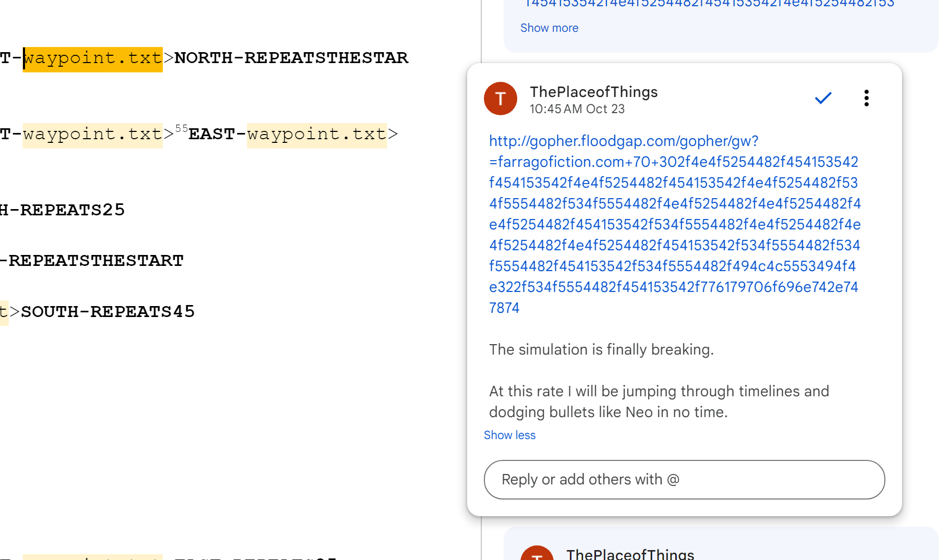Image resolution: width=949 pixels, height=560 pixels.
Task: Click the red T avatar on the open comment
Action: click(x=500, y=99)
